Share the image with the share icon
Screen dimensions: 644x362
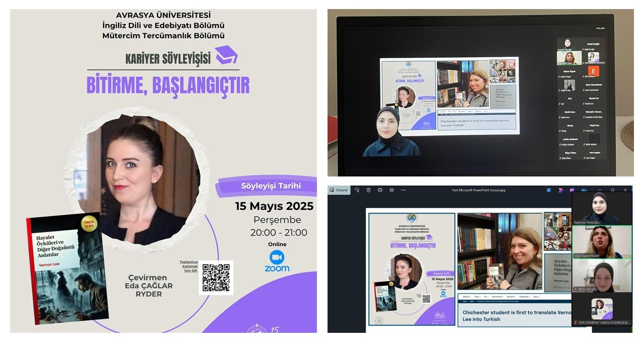(x=391, y=190)
